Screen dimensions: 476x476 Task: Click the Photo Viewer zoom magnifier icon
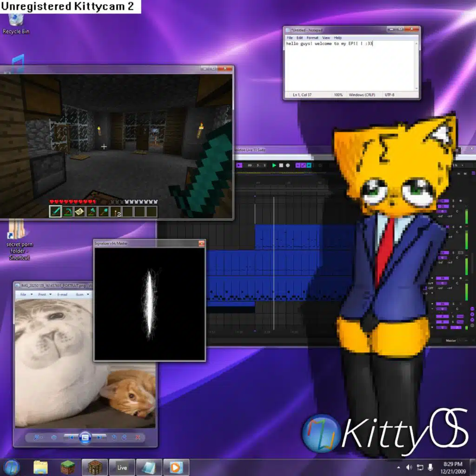[x=38, y=437]
